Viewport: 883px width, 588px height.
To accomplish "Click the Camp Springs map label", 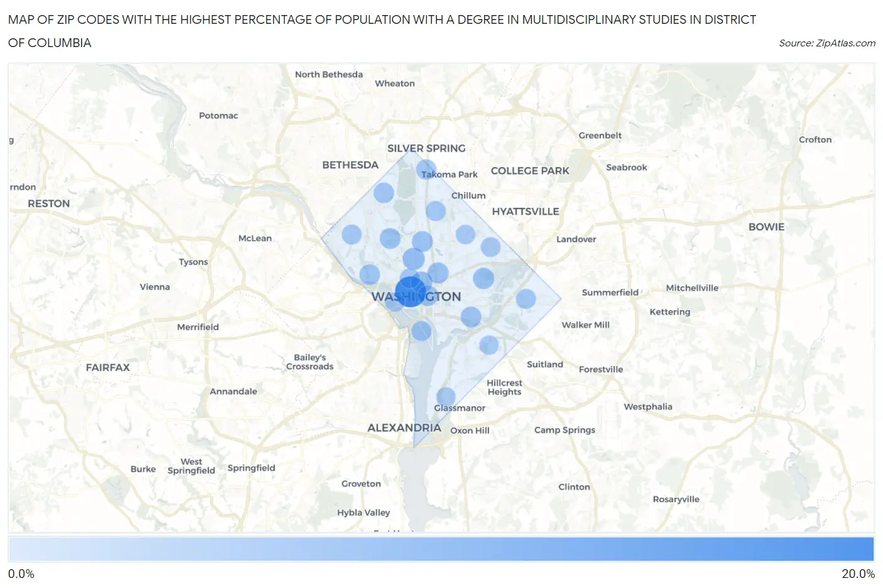I will point(565,430).
